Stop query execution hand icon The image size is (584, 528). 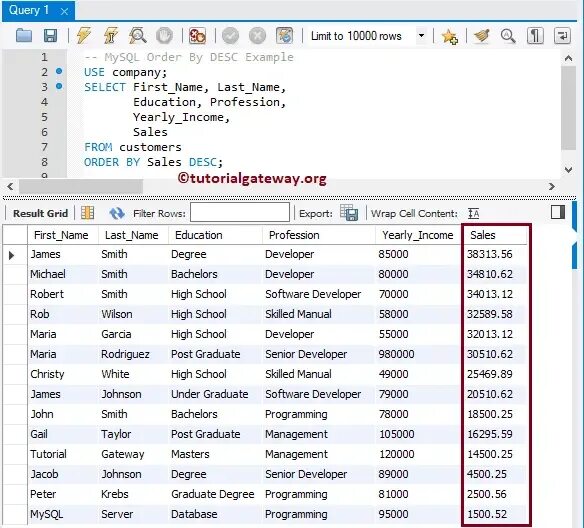point(164,36)
